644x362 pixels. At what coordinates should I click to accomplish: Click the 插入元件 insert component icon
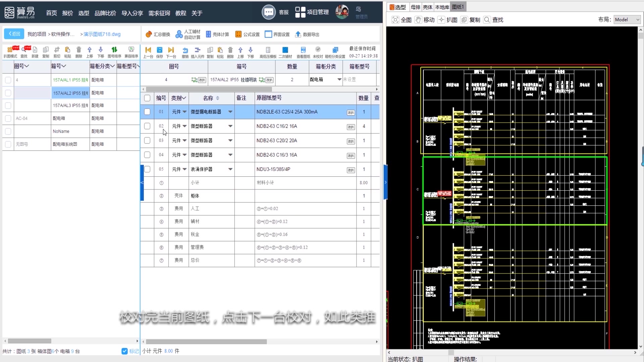197,50
